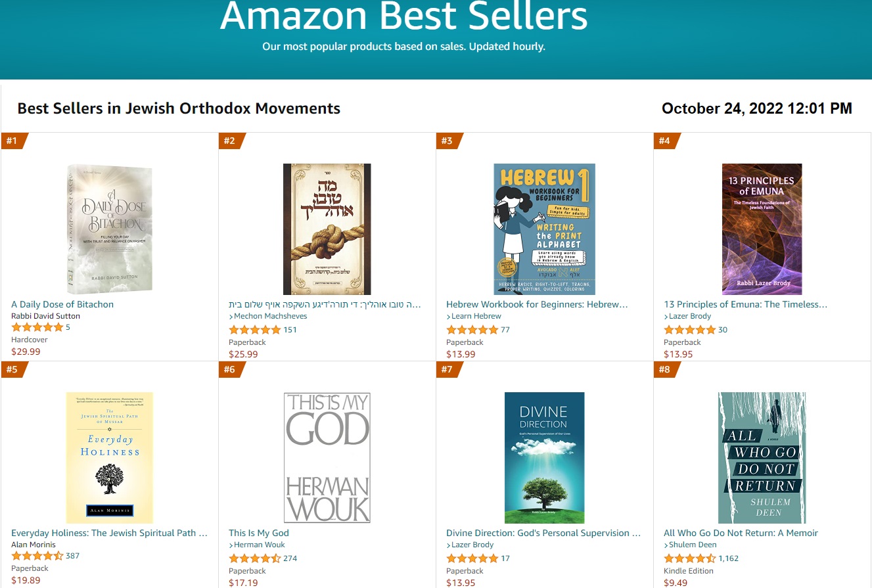
Task: Click the 13 Principles of Emuna cover
Action: [x=762, y=229]
